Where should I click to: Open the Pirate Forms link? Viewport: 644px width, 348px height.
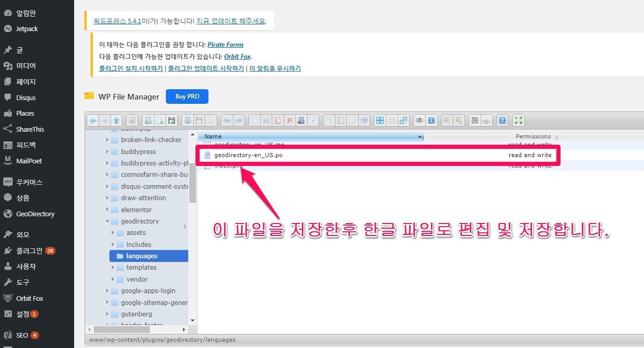pyautogui.click(x=226, y=45)
